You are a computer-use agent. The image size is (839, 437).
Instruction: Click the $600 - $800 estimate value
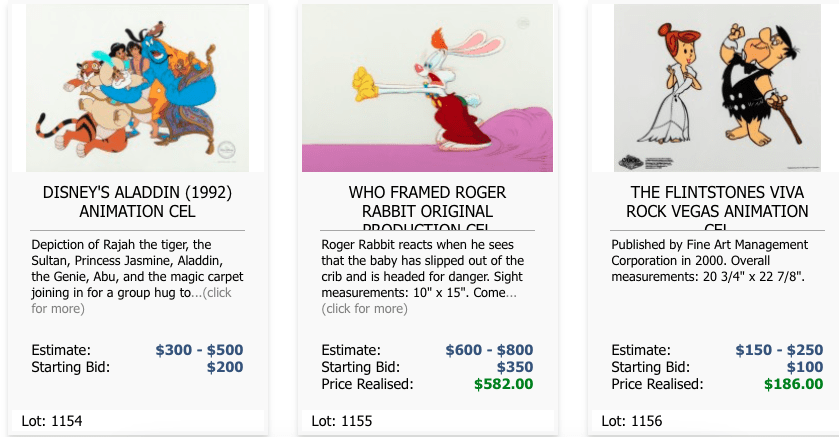point(489,350)
